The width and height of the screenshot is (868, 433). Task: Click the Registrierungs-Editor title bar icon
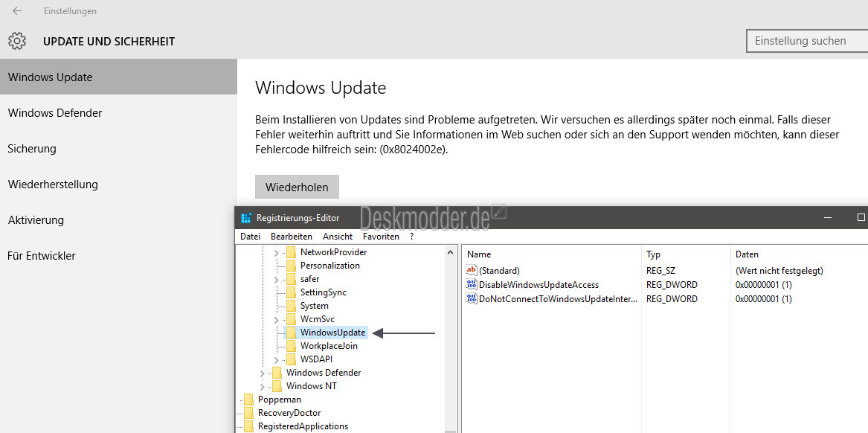246,218
